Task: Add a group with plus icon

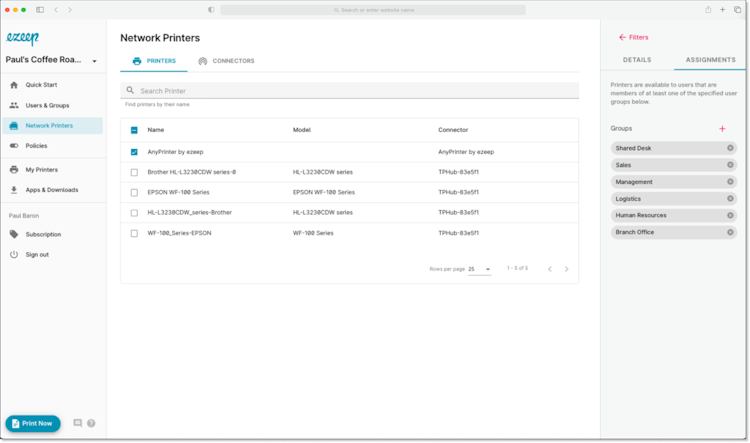Action: [722, 128]
